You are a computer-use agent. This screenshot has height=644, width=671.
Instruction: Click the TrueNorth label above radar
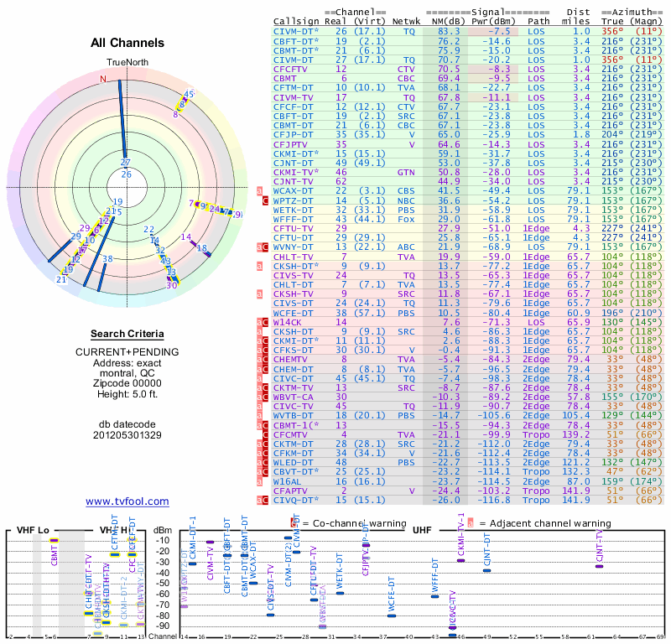pyautogui.click(x=127, y=63)
